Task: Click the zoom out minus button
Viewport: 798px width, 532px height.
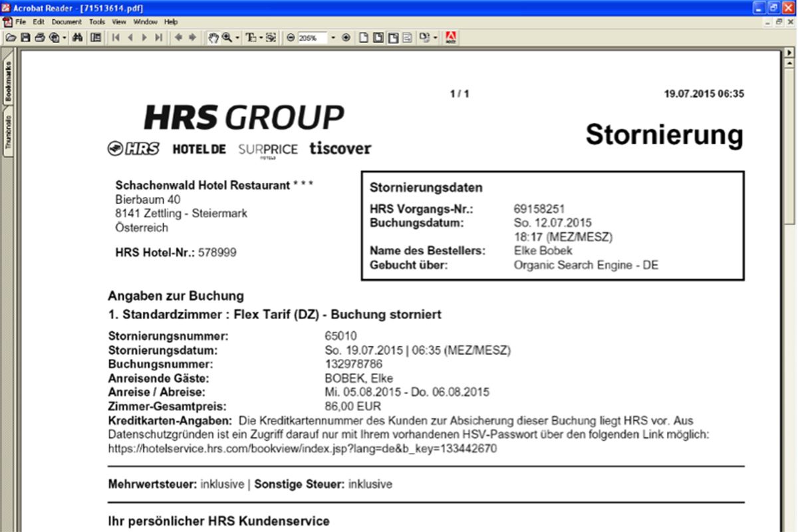Action: [x=291, y=38]
